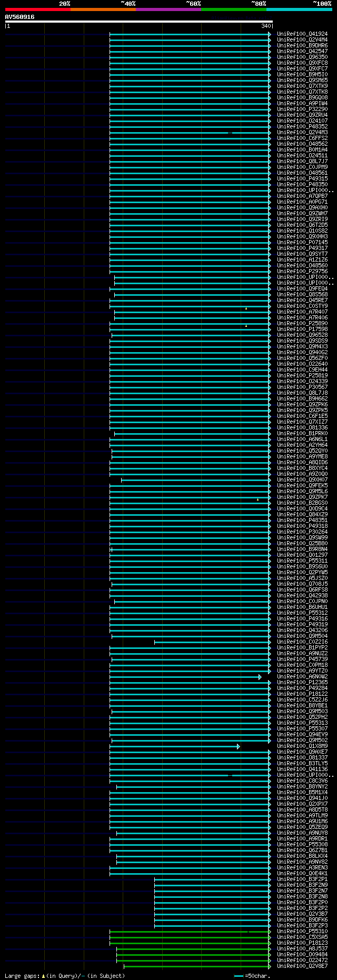The height and width of the screenshot is (980, 337).
Task: Open the UniRef100_Q2V8E7 entry
Action: click(302, 966)
